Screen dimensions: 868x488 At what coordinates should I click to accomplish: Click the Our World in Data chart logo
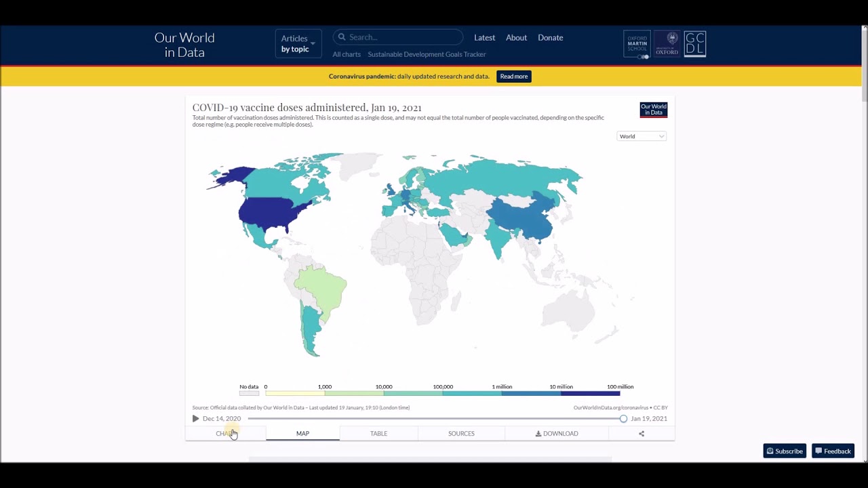(653, 110)
